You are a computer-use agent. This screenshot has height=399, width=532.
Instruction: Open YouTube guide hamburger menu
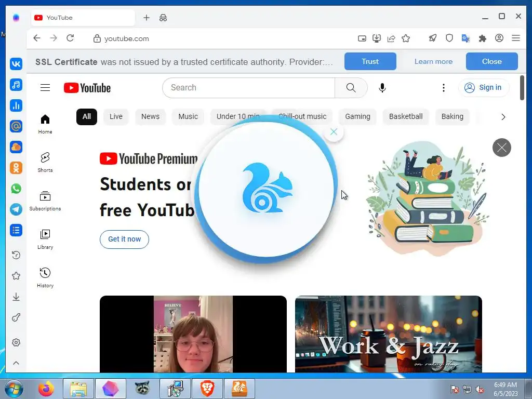45,87
